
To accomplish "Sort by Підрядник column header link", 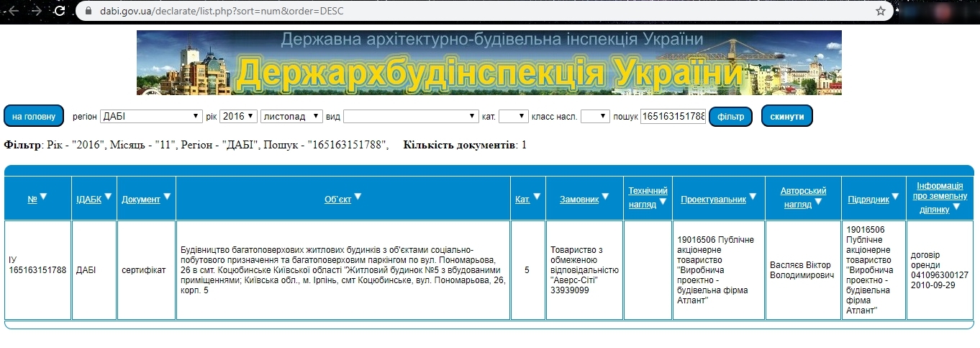I will [x=868, y=200].
